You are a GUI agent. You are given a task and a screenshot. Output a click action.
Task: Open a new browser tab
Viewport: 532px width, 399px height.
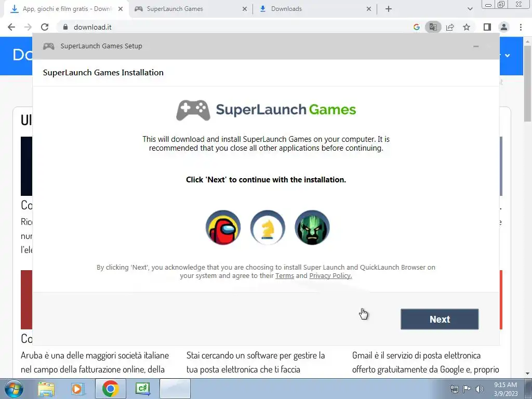pos(389,9)
